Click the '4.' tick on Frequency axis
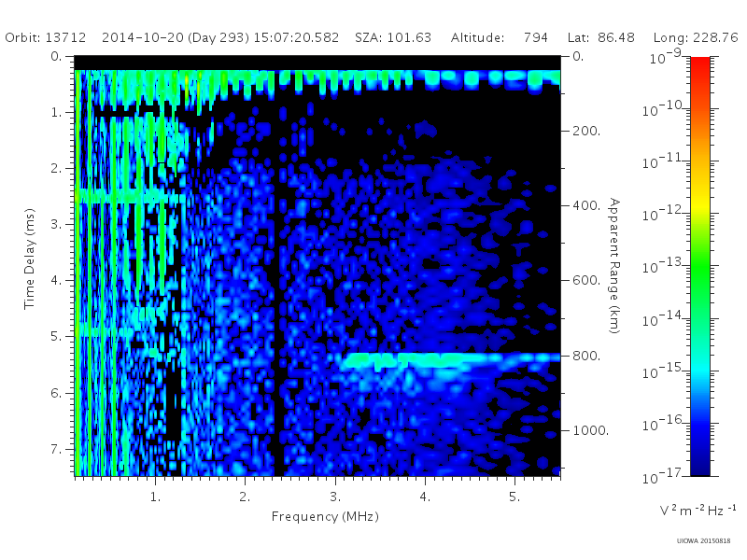Image resolution: width=747 pixels, height=560 pixels. coord(425,497)
